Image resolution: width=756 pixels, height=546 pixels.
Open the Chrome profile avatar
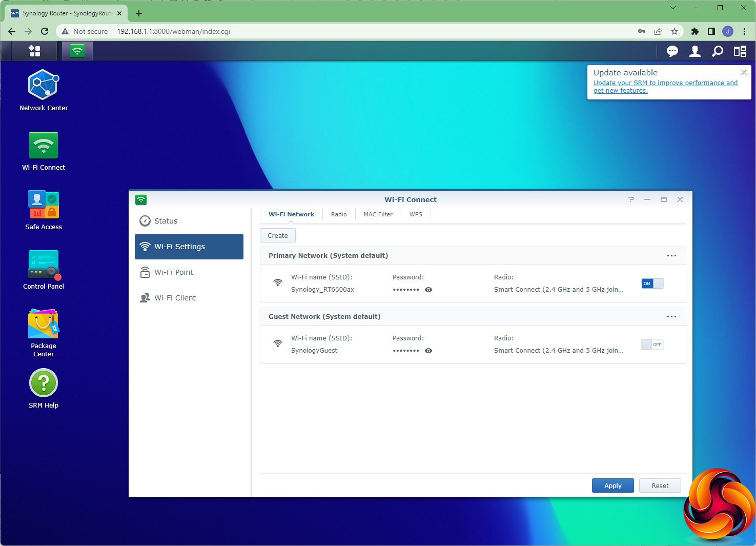728,31
